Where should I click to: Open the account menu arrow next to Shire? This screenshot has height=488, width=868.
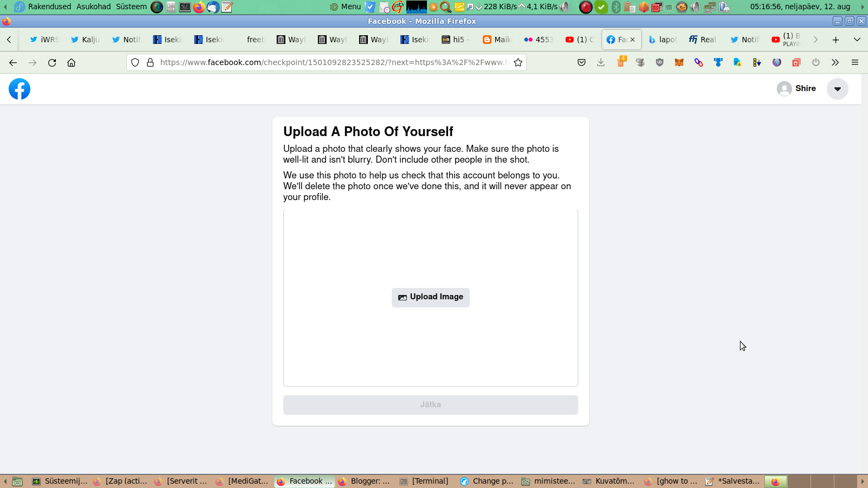838,89
